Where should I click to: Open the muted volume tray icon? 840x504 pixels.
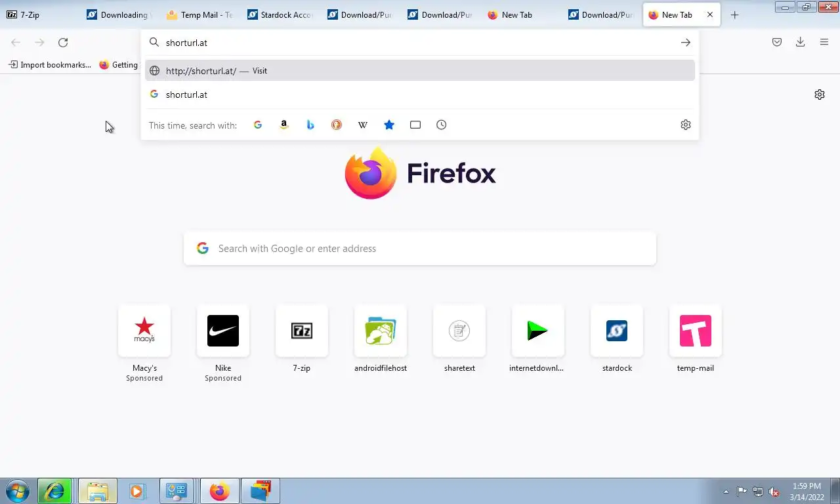pyautogui.click(x=774, y=492)
